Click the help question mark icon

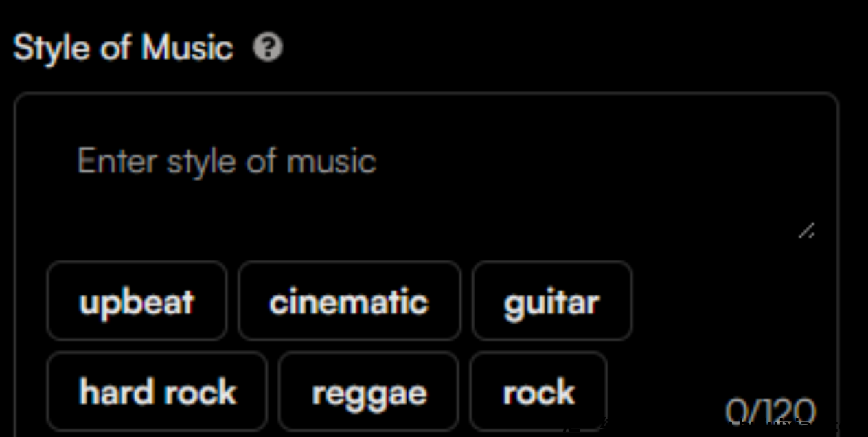(x=267, y=48)
